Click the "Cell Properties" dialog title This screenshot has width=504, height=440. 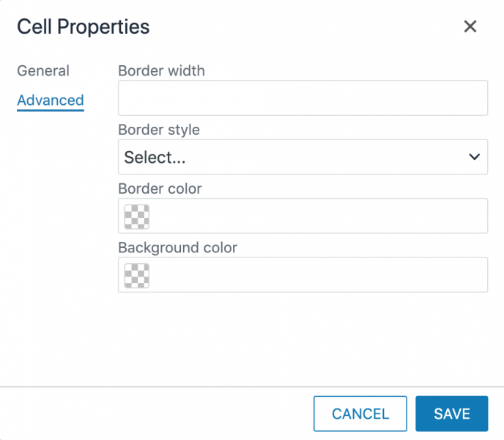click(84, 27)
